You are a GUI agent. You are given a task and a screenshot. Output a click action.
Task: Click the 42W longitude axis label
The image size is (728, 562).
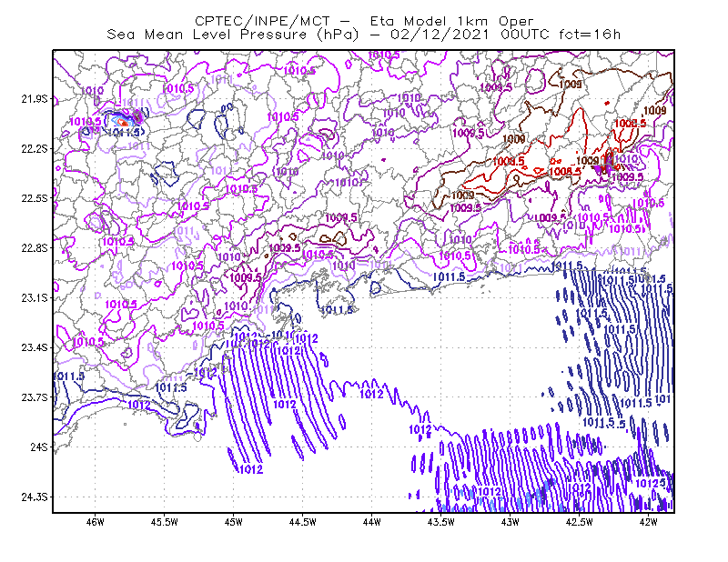point(649,523)
